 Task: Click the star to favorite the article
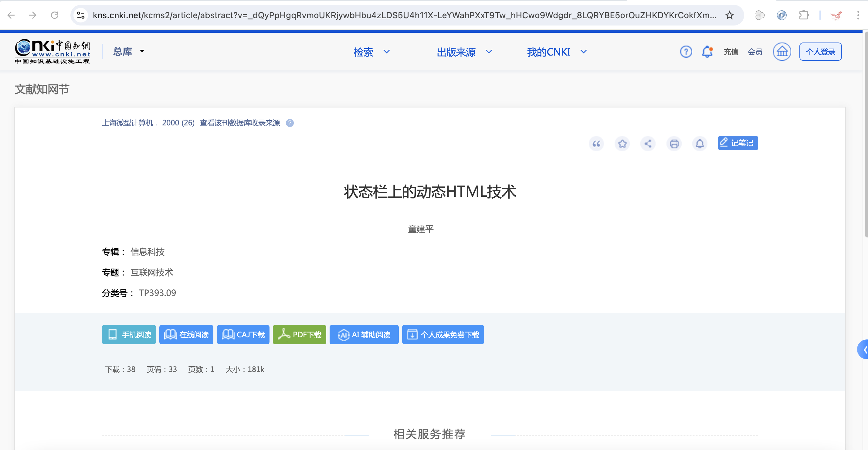tap(622, 144)
